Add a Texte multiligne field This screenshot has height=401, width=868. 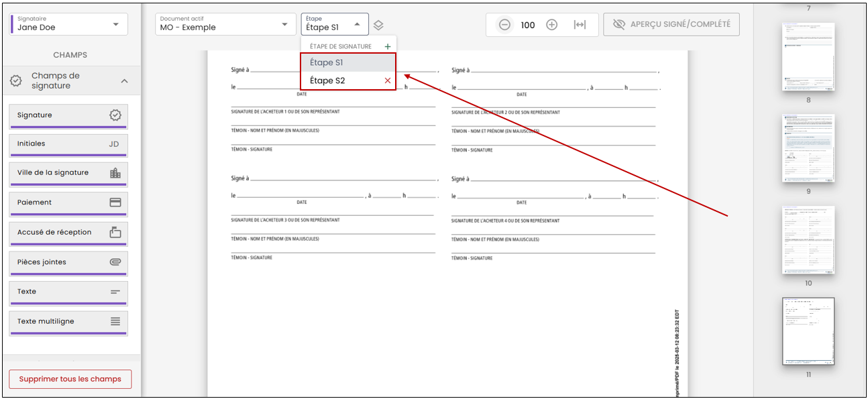coord(68,323)
